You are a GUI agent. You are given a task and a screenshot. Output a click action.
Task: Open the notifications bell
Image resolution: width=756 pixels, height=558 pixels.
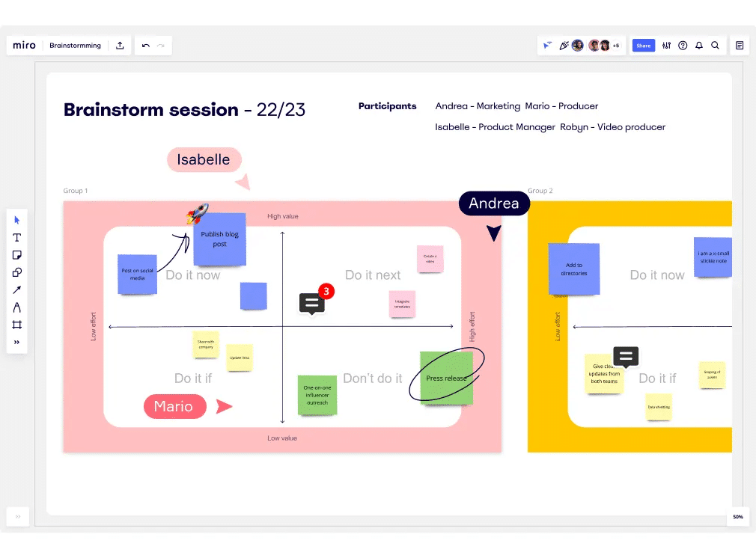click(699, 46)
